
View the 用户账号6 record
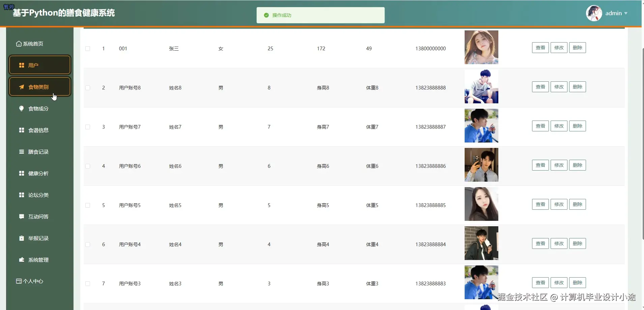(x=540, y=165)
